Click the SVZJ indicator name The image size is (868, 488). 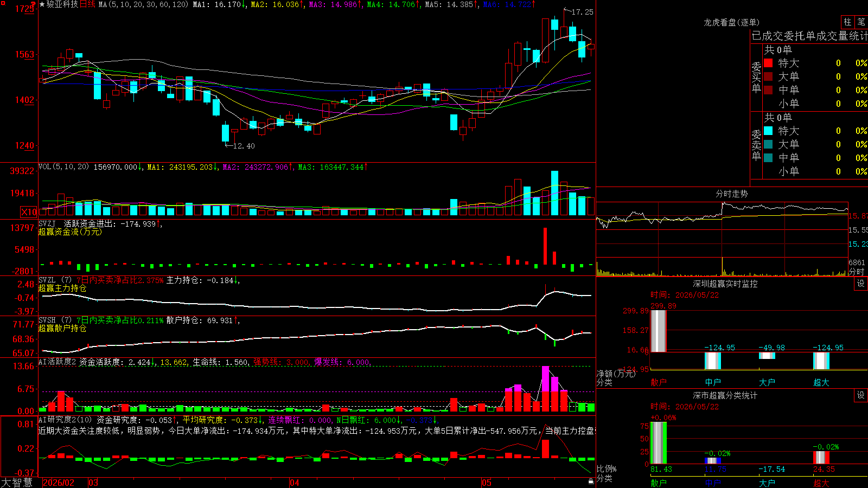pos(47,223)
